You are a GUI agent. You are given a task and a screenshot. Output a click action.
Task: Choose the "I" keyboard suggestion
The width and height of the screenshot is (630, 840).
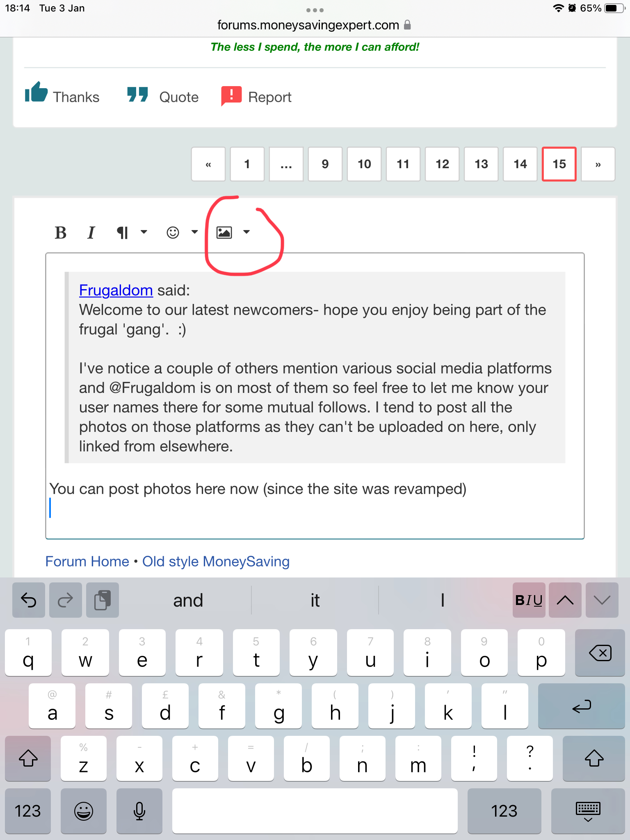point(442,600)
